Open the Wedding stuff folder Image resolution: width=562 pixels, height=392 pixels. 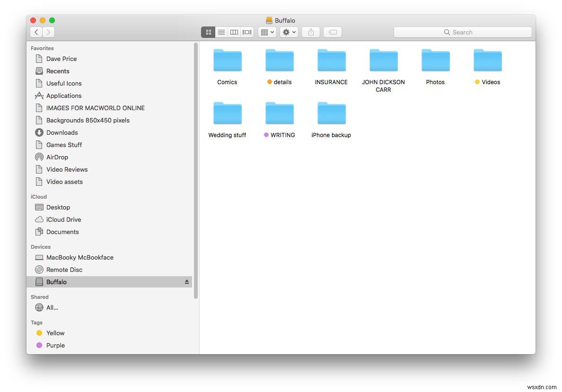227,113
